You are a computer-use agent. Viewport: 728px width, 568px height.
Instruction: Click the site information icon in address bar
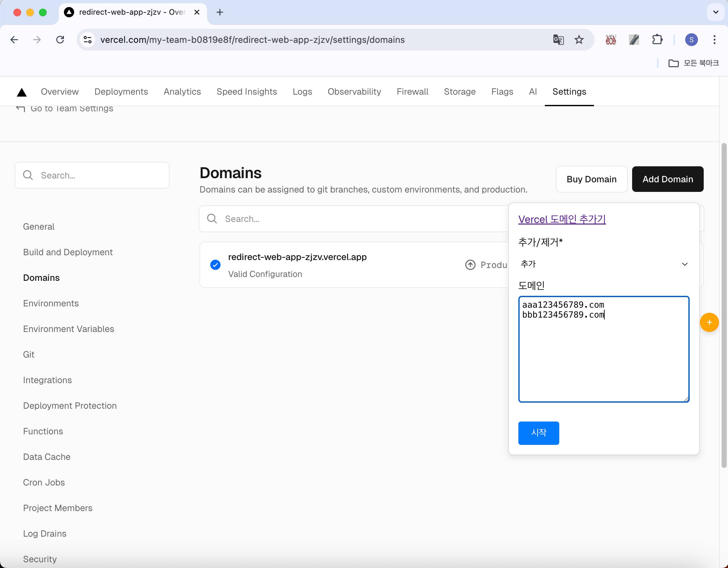88,40
